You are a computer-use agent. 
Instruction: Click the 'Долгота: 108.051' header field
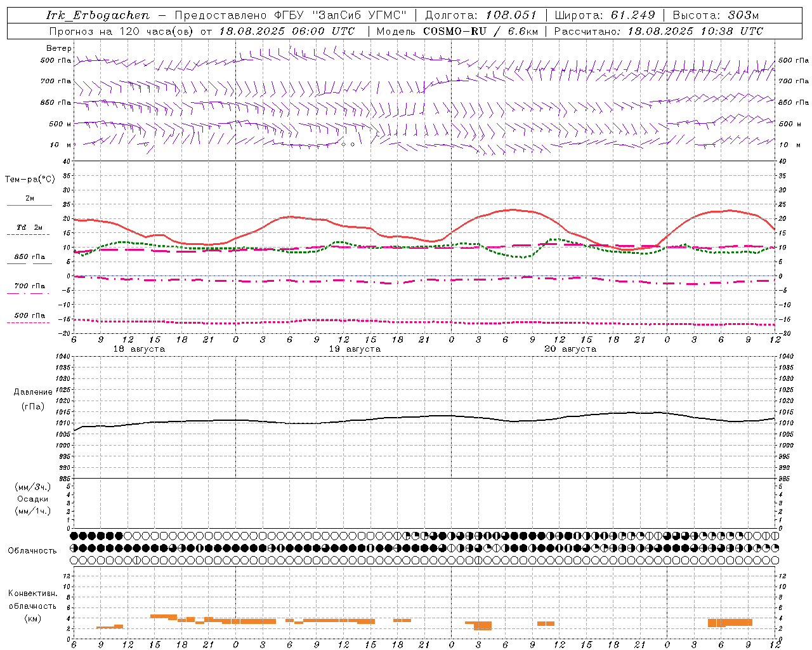(480, 15)
